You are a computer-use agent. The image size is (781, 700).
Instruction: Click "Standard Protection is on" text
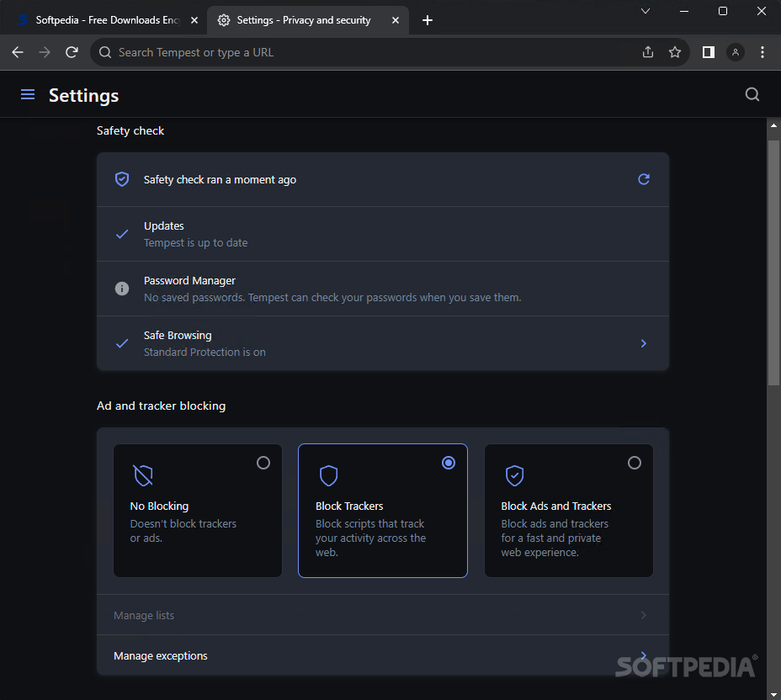pyautogui.click(x=205, y=352)
